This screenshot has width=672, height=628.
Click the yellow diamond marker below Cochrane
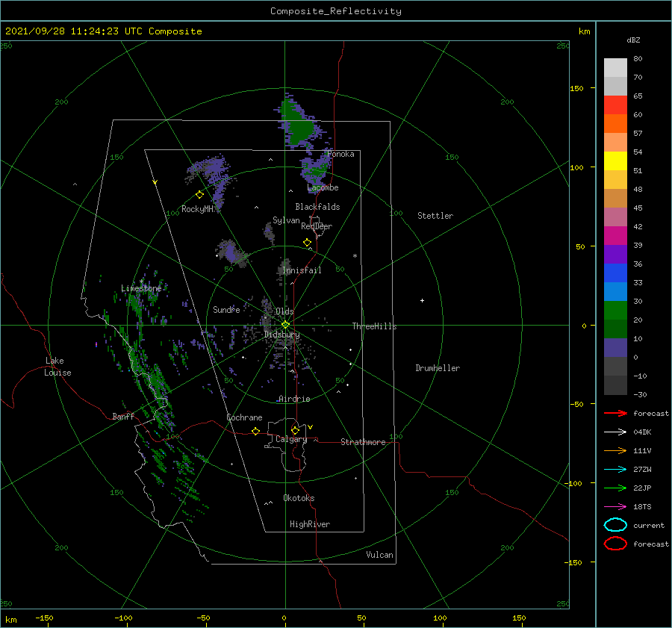pyautogui.click(x=255, y=431)
